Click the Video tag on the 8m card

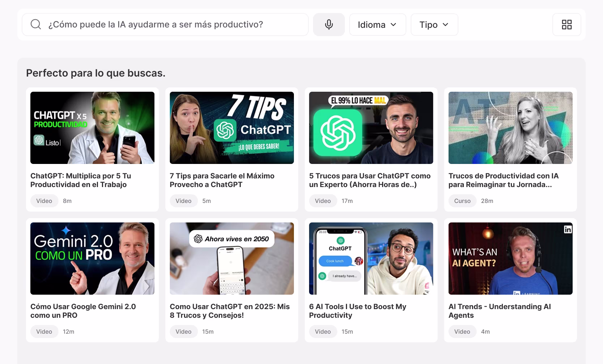pos(44,201)
